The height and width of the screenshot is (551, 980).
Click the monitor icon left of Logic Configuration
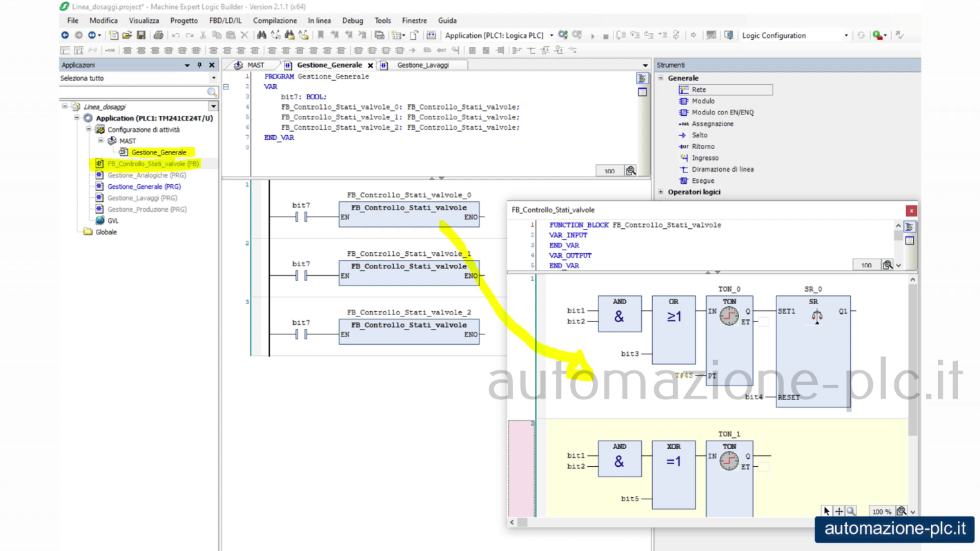click(x=729, y=35)
